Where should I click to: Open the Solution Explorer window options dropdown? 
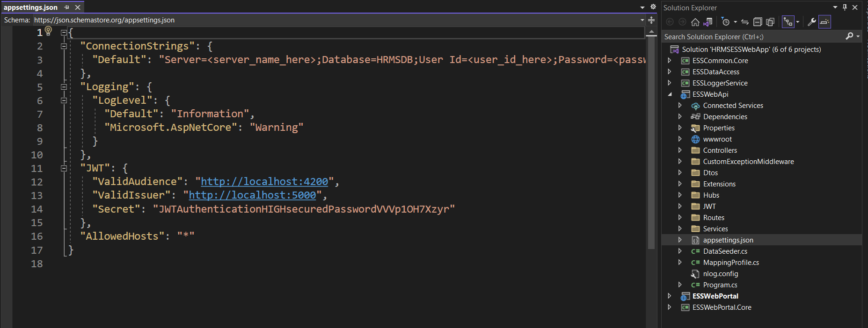835,7
